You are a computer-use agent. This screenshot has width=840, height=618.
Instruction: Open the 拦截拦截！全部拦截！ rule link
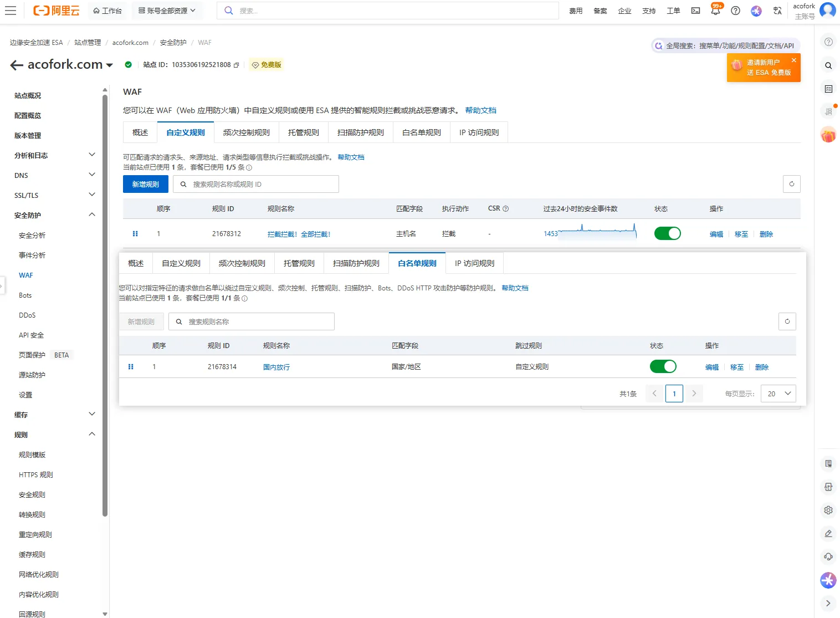pyautogui.click(x=299, y=234)
